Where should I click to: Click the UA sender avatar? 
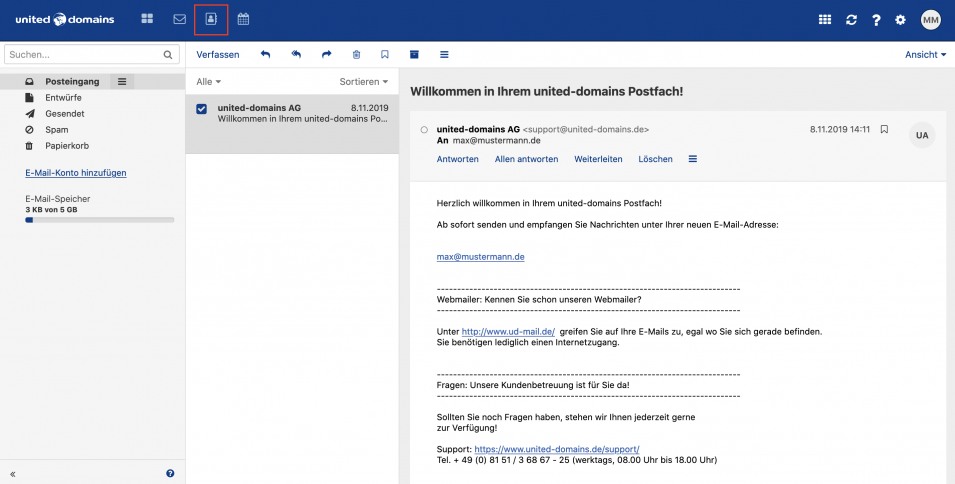click(922, 135)
